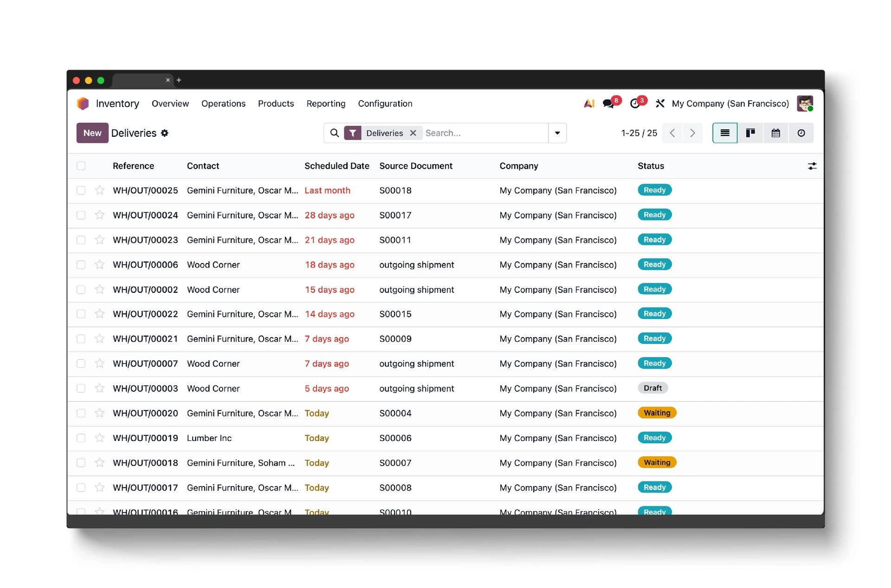Click the filter funnel icon
The width and height of the screenshot is (891, 588).
coord(353,133)
